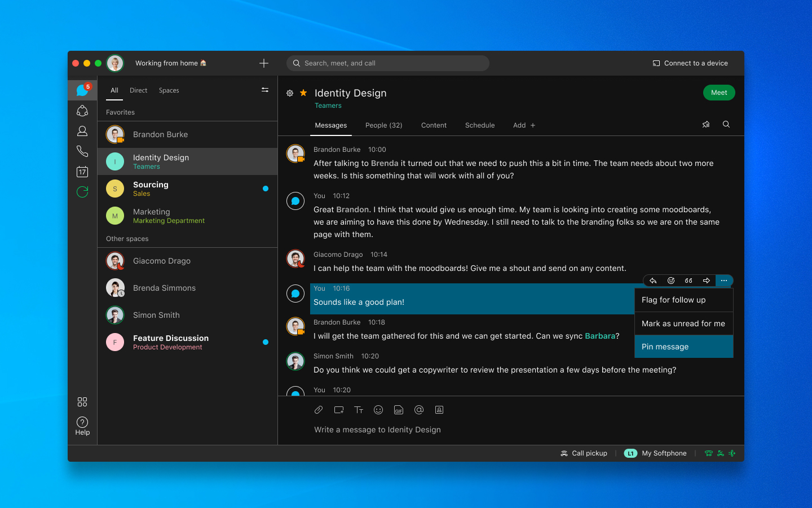Viewport: 812px width, 508px height.
Task: Open the Contacts icon in the sidebar
Action: tap(82, 131)
